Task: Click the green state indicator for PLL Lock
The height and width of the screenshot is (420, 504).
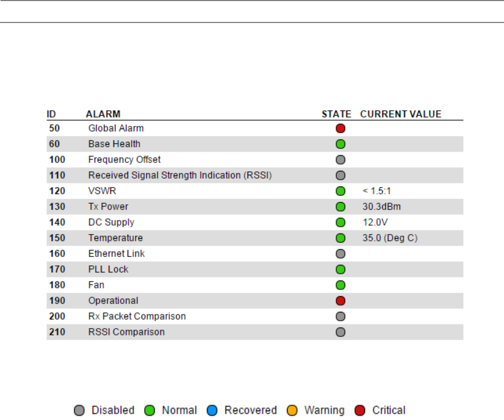Action: [340, 270]
